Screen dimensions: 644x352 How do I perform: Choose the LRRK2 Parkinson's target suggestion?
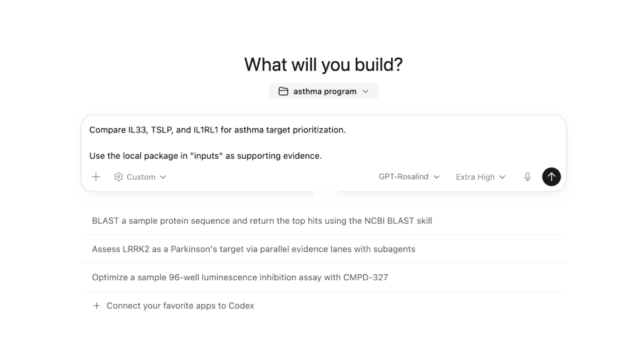[x=253, y=249]
